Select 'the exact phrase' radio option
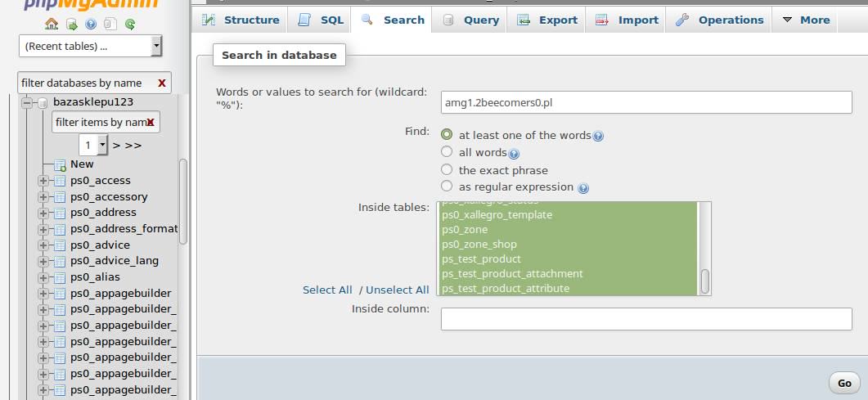This screenshot has height=400, width=868. [447, 169]
